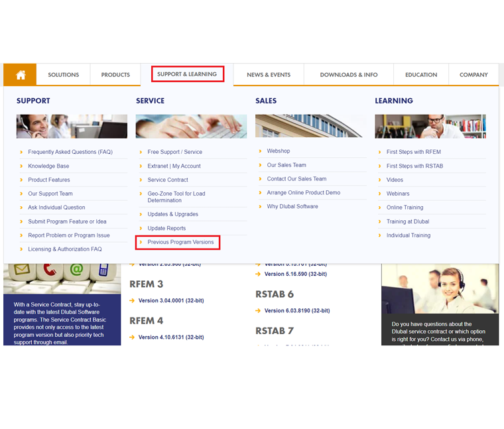Screen dimensions: 504x429
Task: Open the Company menu
Action: coord(473,75)
